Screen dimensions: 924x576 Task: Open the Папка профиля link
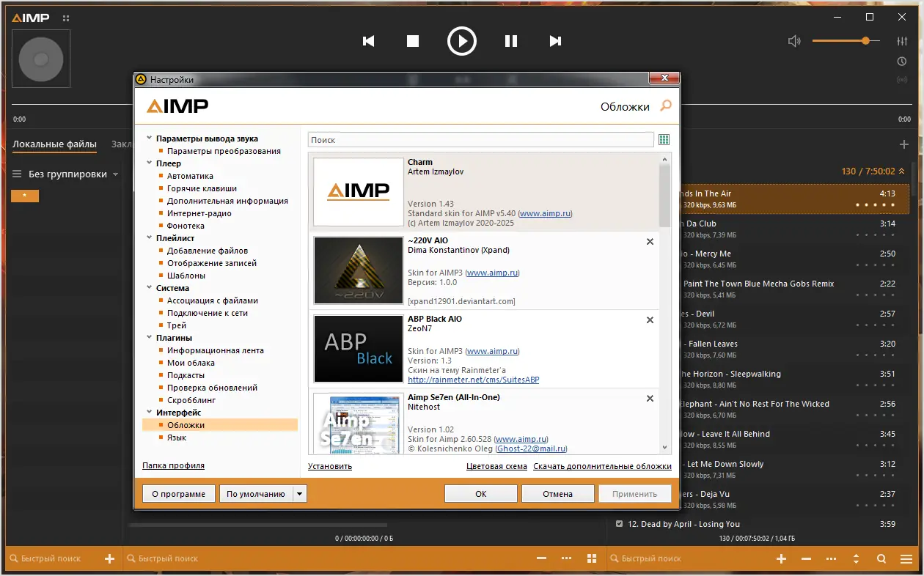(173, 465)
